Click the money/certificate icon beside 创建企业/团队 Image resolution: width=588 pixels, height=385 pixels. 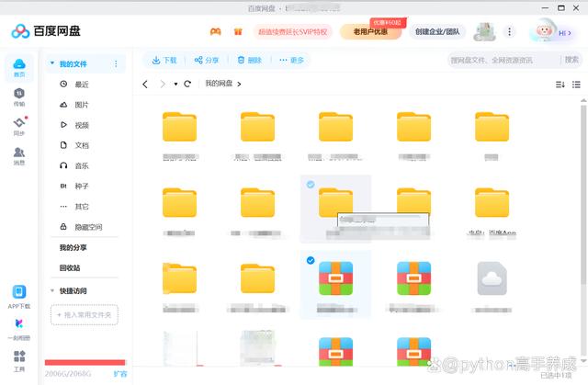(484, 31)
